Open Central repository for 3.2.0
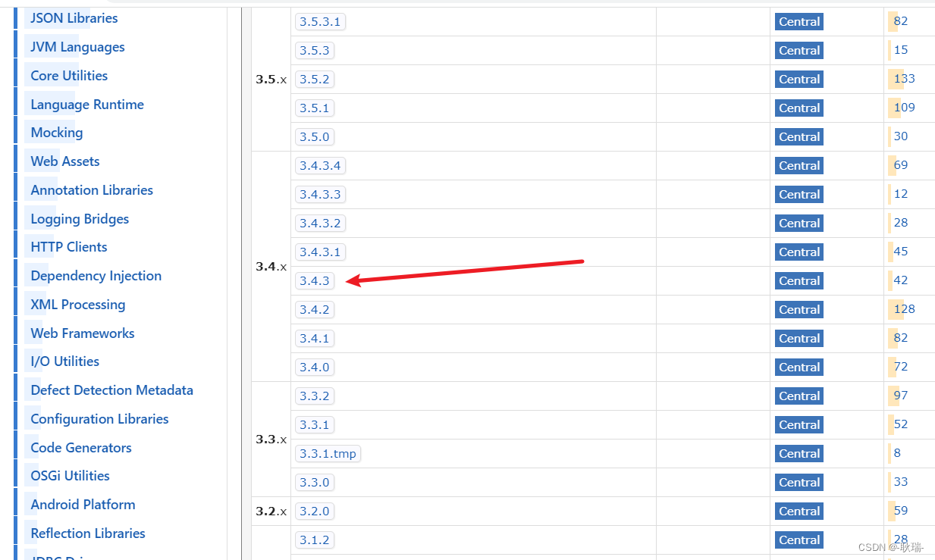The image size is (935, 560). point(799,512)
